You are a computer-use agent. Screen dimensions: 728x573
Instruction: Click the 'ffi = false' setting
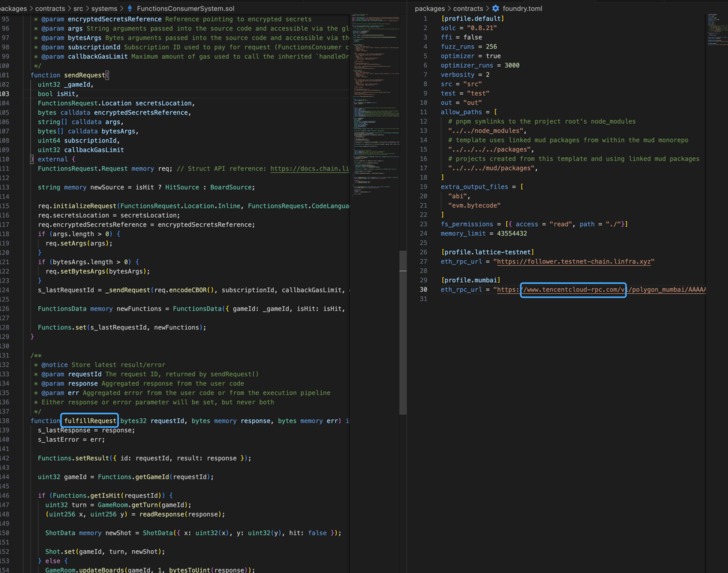tap(461, 37)
